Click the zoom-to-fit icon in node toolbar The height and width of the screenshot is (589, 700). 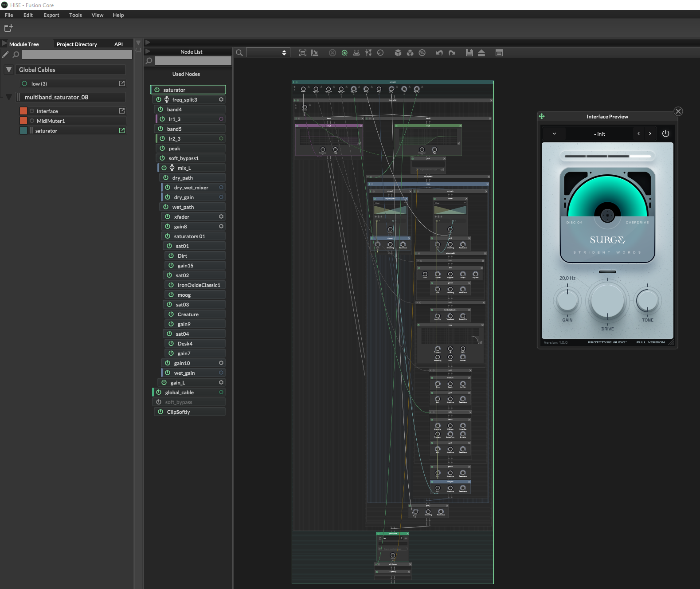[303, 53]
